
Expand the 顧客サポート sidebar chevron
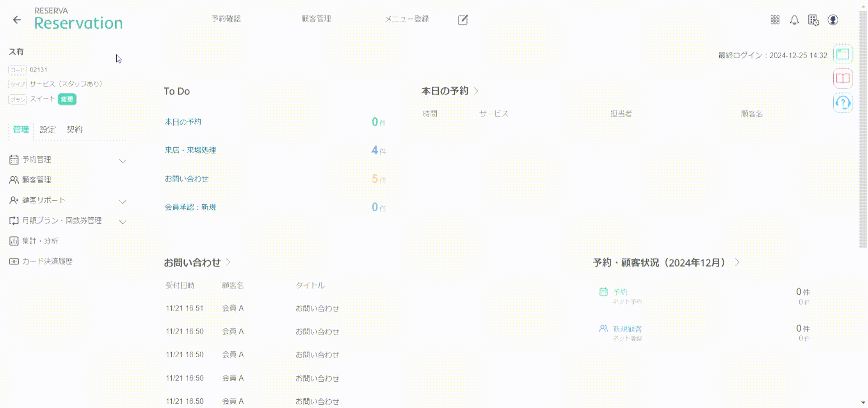(x=123, y=201)
